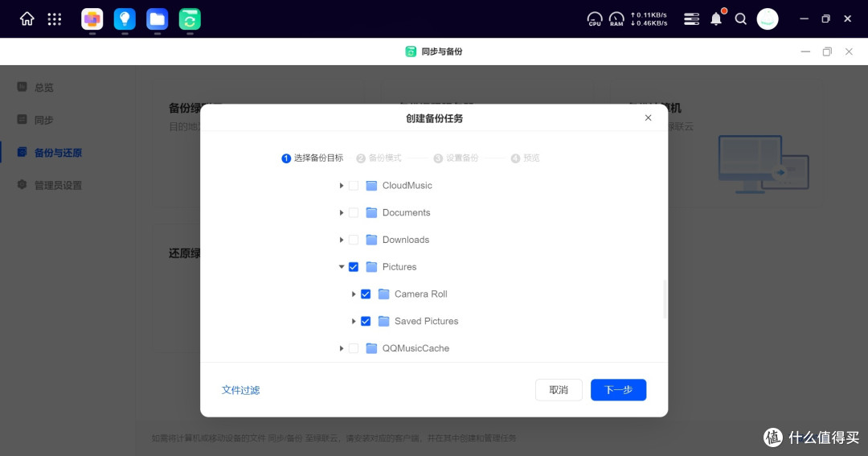
Task: Open the light bulb tips app
Action: 125,19
